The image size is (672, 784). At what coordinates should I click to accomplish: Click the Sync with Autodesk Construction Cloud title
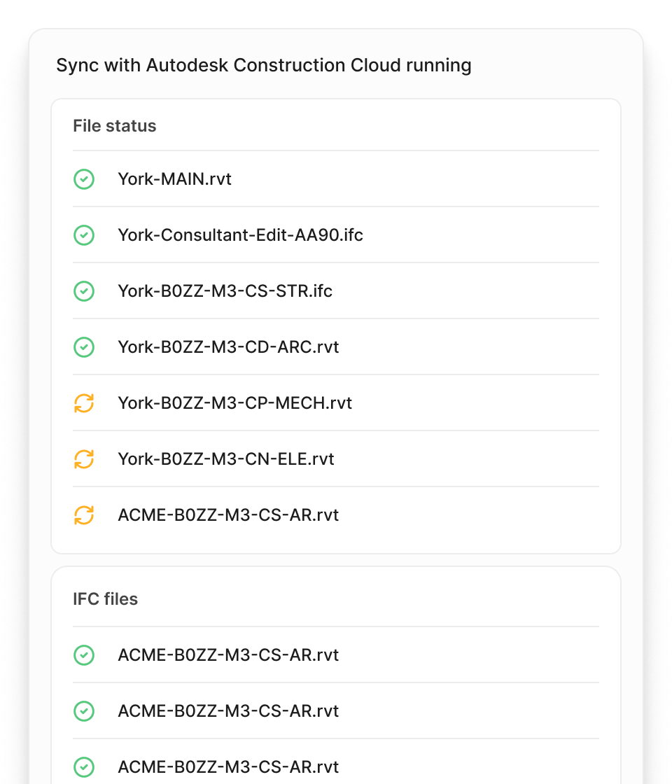(x=264, y=65)
